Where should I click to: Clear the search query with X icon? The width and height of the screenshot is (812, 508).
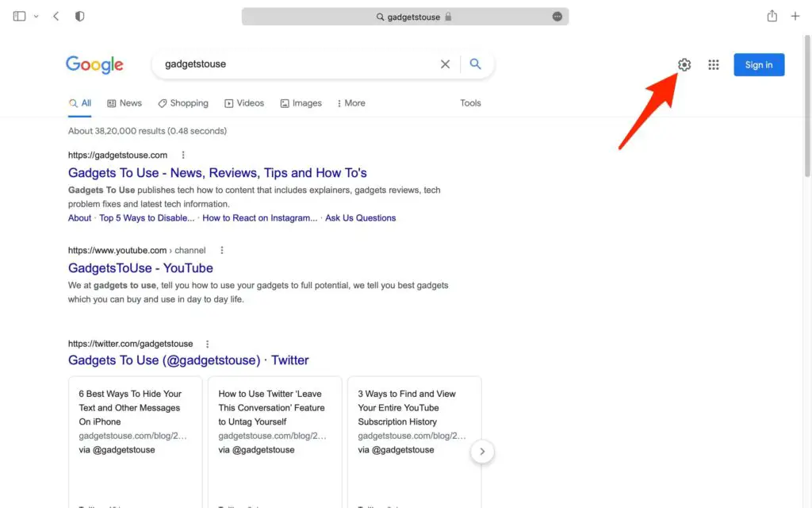pyautogui.click(x=446, y=64)
